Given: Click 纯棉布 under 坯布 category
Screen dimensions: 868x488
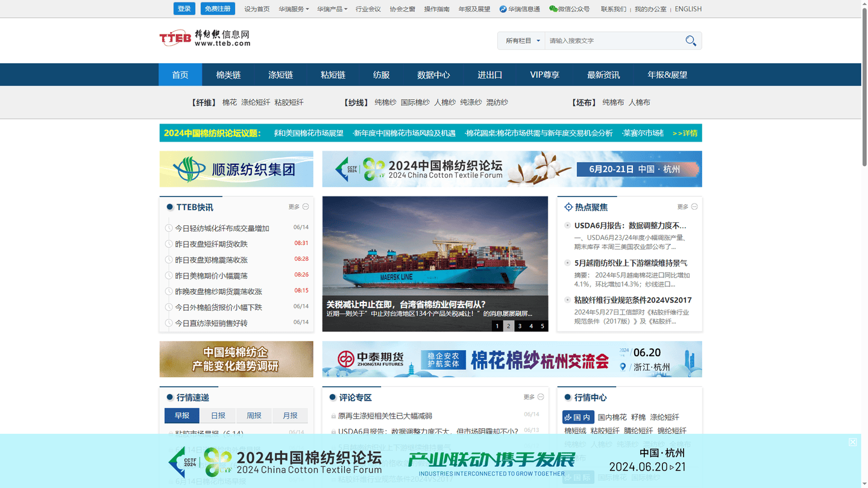Looking at the screenshot, I should [613, 102].
